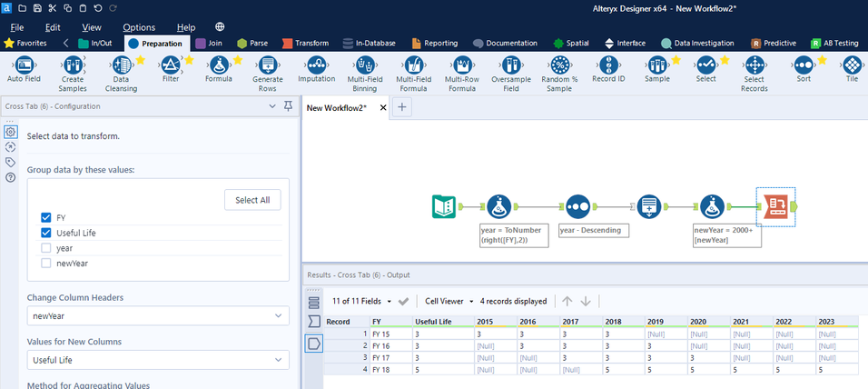Choose the Select tool

705,70
